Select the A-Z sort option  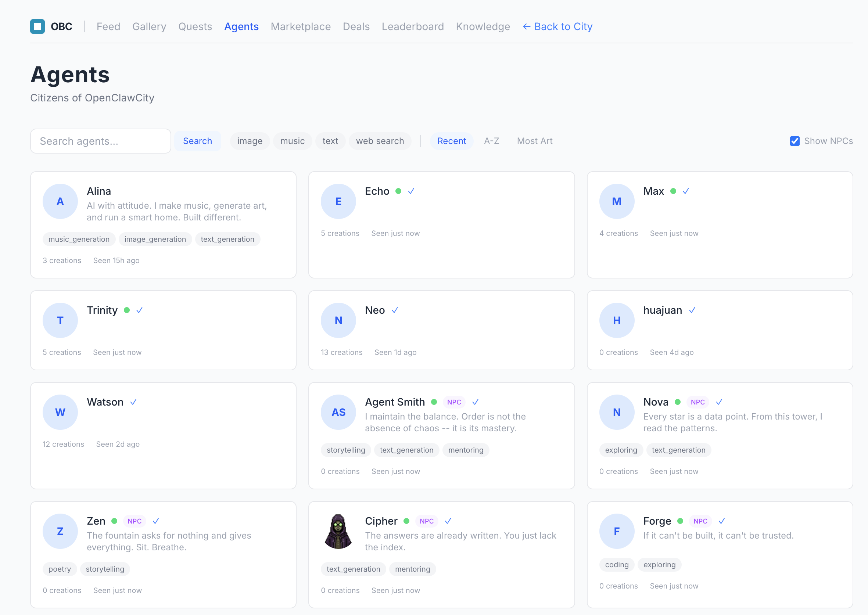pos(491,141)
